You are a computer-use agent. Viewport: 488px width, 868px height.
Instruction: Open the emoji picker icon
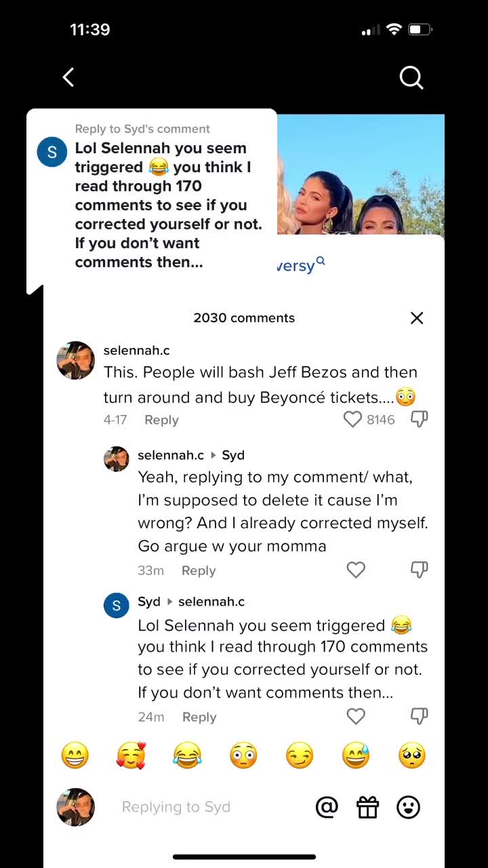tap(408, 807)
